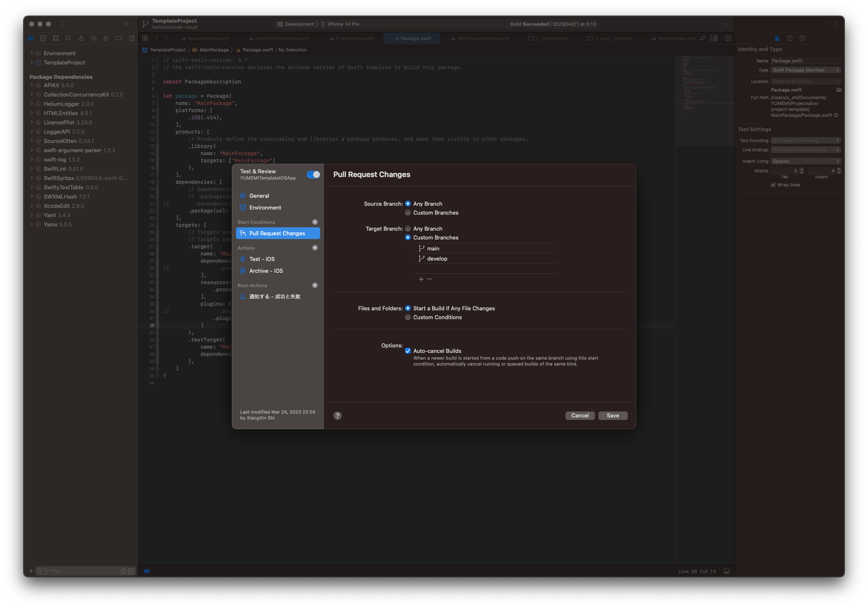Open the Report navigator list icon

pyautogui.click(x=131, y=38)
